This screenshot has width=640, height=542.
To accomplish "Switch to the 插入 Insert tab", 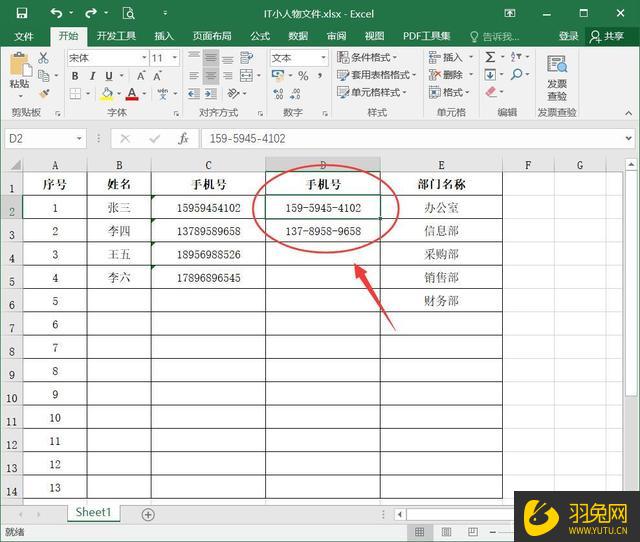I will click(x=164, y=36).
